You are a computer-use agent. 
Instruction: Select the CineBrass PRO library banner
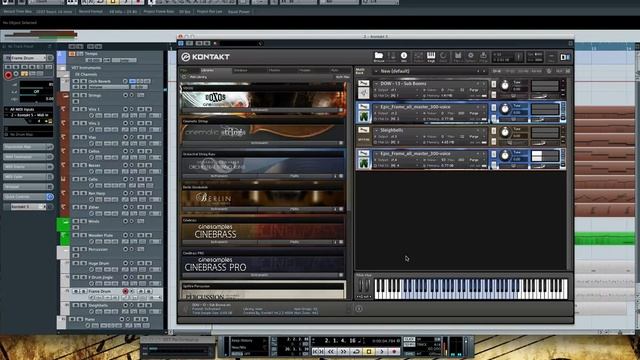262,264
